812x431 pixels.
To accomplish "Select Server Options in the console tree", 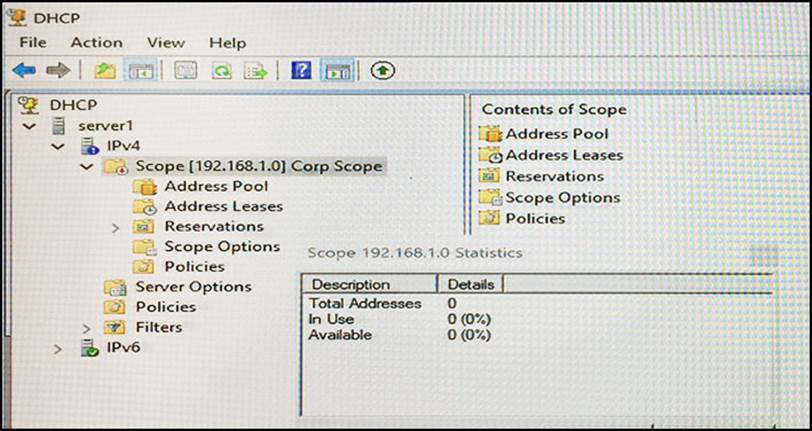I will pyautogui.click(x=193, y=287).
